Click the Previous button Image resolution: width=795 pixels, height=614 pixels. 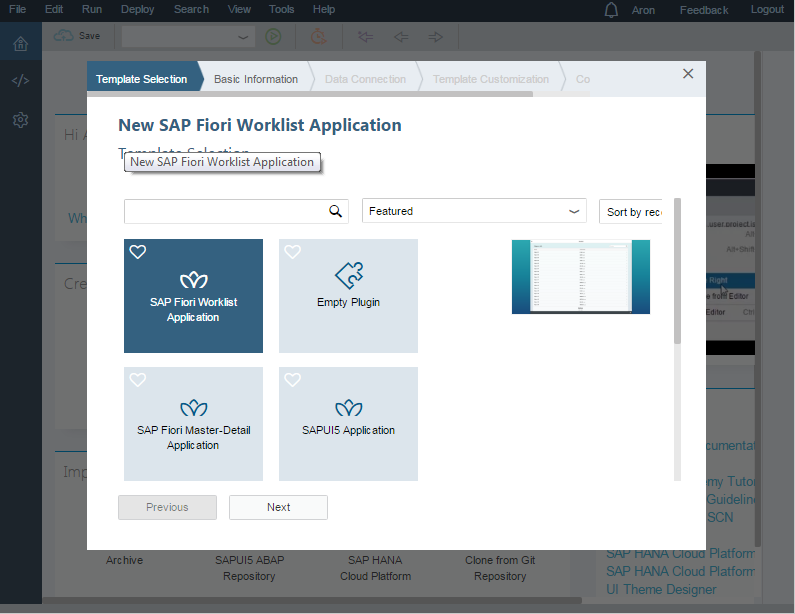(x=167, y=508)
